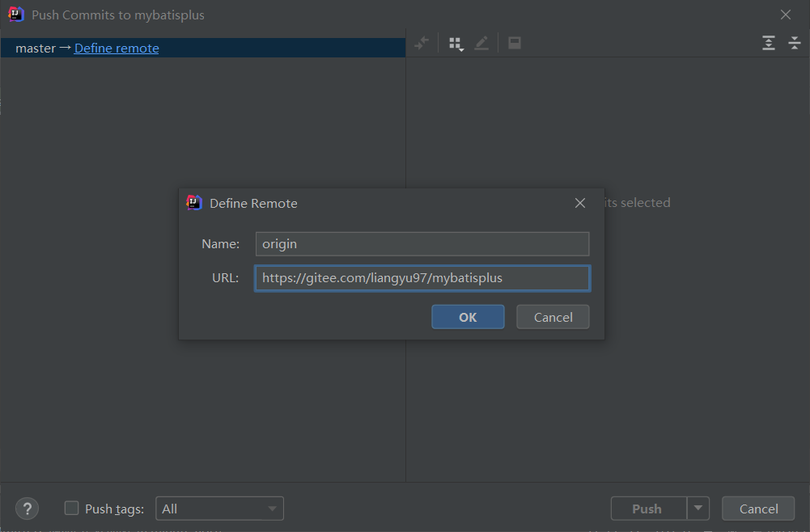Click the URL field with gitee address
Viewport: 810px width, 532px height.
422,278
